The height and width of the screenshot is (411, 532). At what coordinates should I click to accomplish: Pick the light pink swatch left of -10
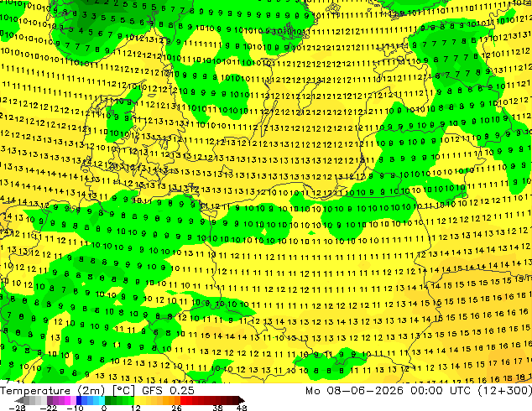[x=73, y=400]
